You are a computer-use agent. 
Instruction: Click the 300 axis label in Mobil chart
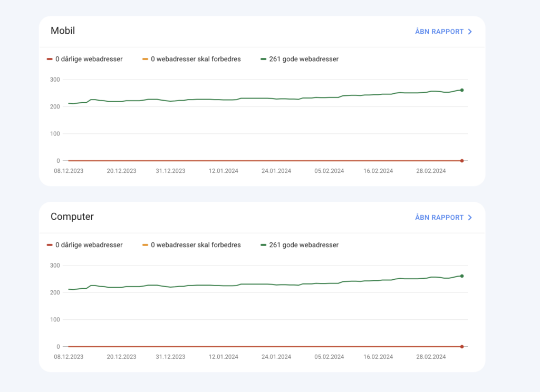pyautogui.click(x=55, y=80)
